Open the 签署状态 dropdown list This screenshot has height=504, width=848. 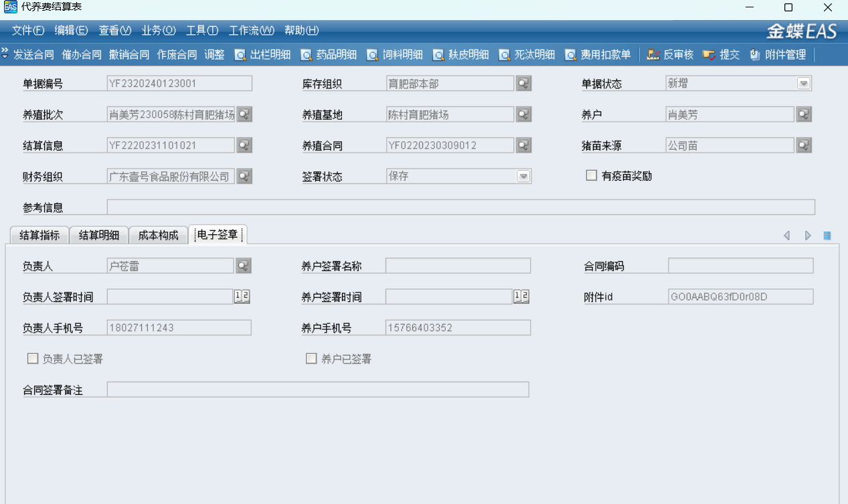pyautogui.click(x=524, y=177)
